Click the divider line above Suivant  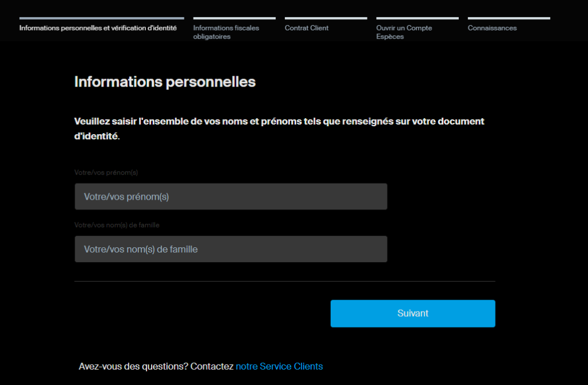point(284,281)
